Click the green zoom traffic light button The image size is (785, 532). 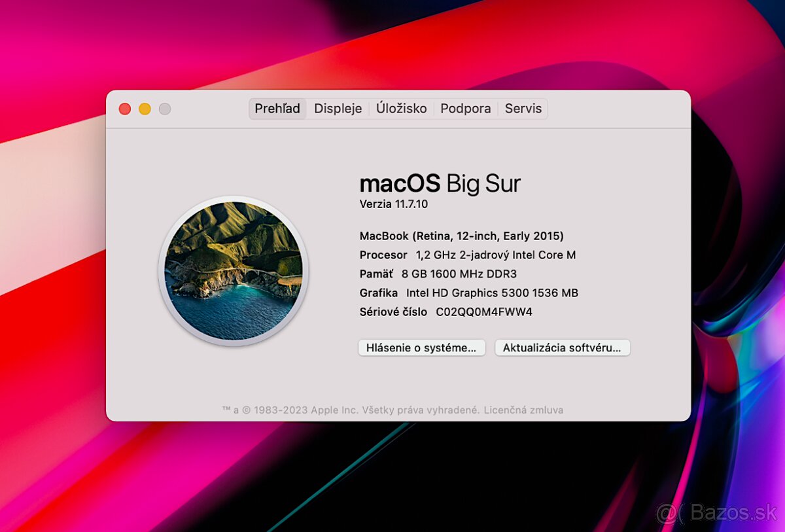[165, 109]
